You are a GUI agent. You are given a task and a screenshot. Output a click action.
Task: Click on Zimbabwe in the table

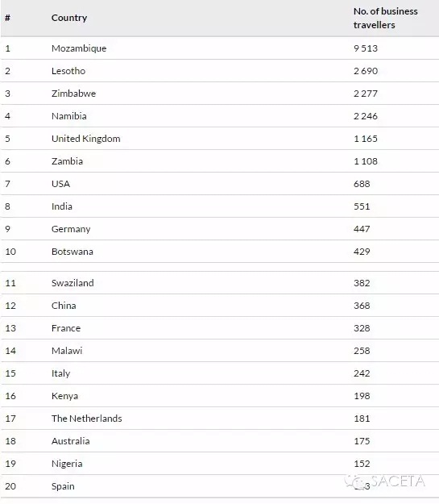pyautogui.click(x=73, y=94)
